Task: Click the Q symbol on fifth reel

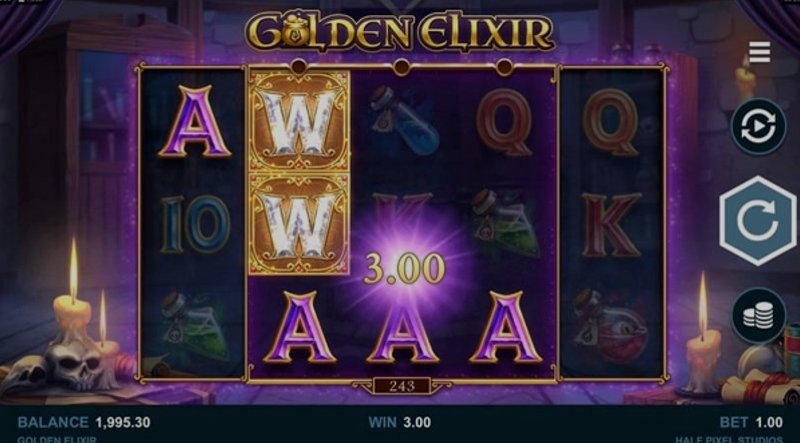Action: tap(610, 122)
